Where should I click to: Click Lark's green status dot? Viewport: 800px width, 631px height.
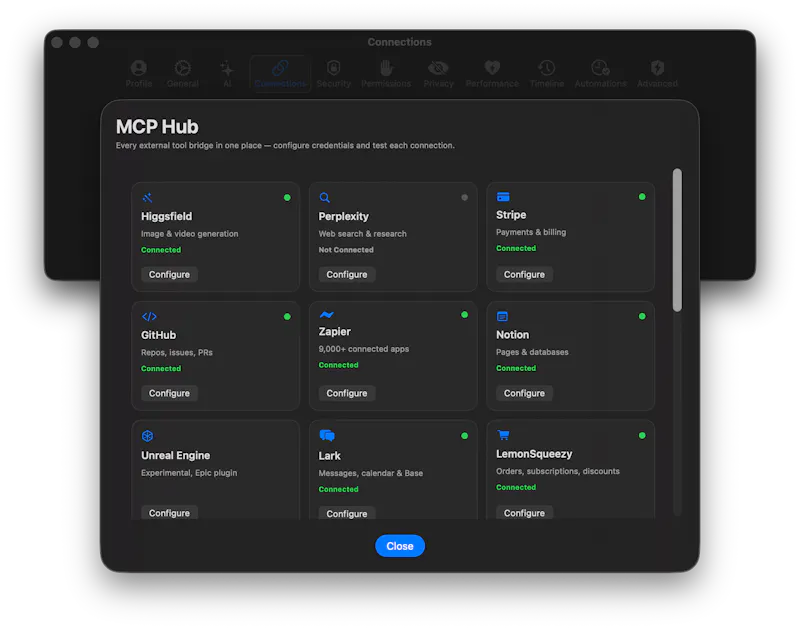tap(464, 436)
